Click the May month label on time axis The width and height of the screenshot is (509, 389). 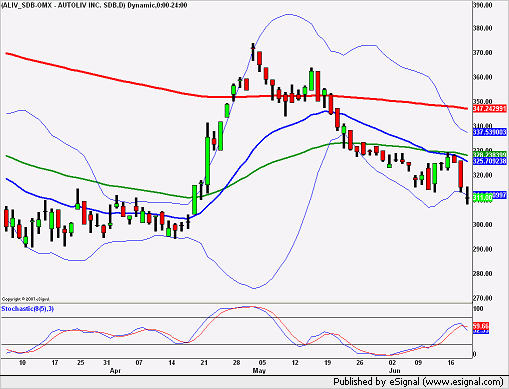click(259, 371)
